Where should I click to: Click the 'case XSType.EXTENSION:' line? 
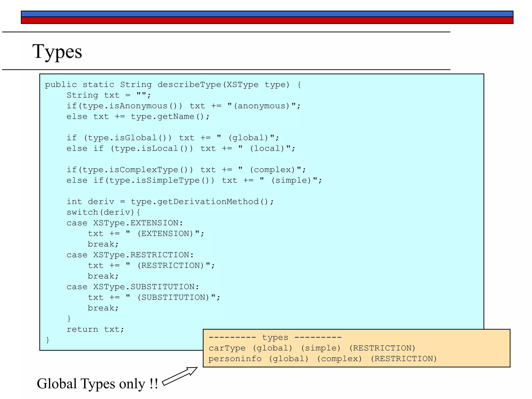click(x=125, y=223)
